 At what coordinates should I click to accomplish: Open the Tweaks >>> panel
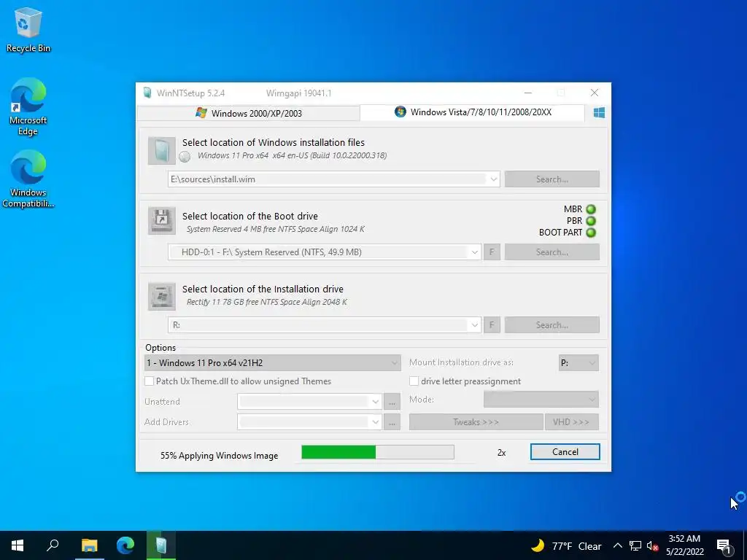476,422
